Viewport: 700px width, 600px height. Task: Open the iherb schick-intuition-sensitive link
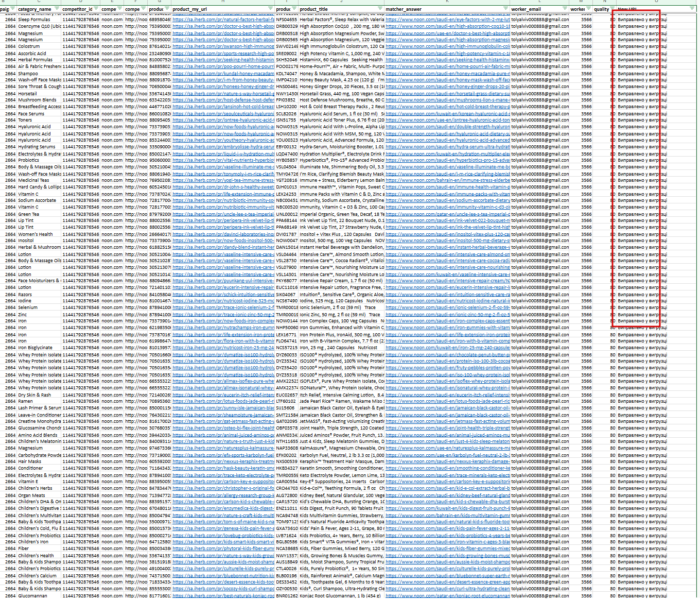223,295
